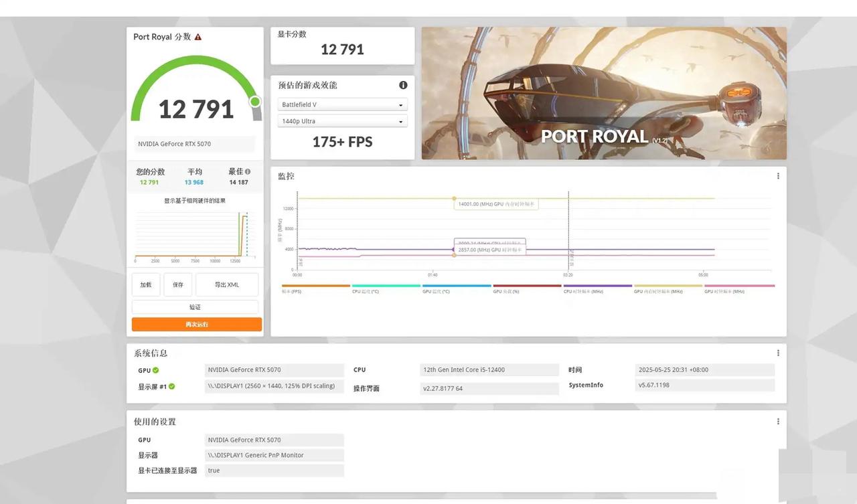This screenshot has height=504, width=857.
Task: Click the 14001.00 (MHz) GPU memory clock tooltip
Action: [x=496, y=204]
